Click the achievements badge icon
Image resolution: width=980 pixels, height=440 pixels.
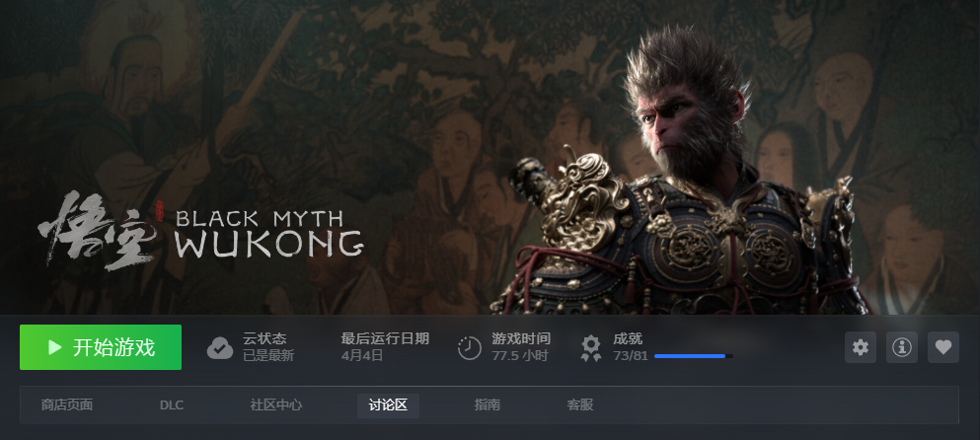pyautogui.click(x=590, y=348)
